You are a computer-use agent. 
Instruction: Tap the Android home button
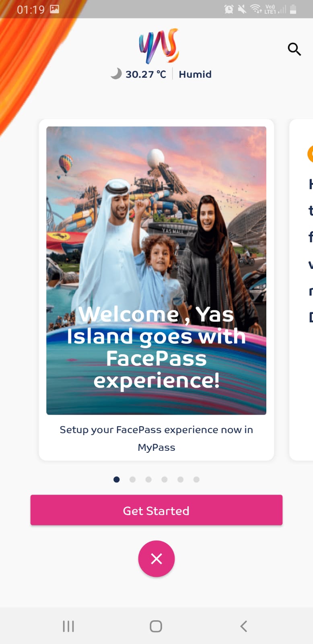(156, 626)
